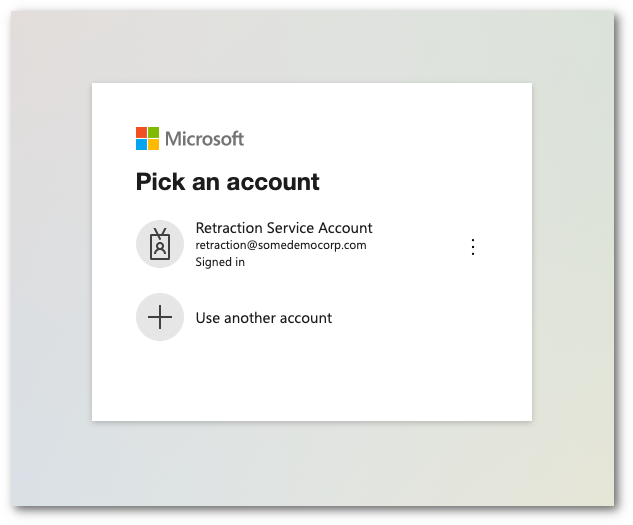Click the ID badge avatar icon
This screenshot has width=633, height=525.
click(x=160, y=244)
